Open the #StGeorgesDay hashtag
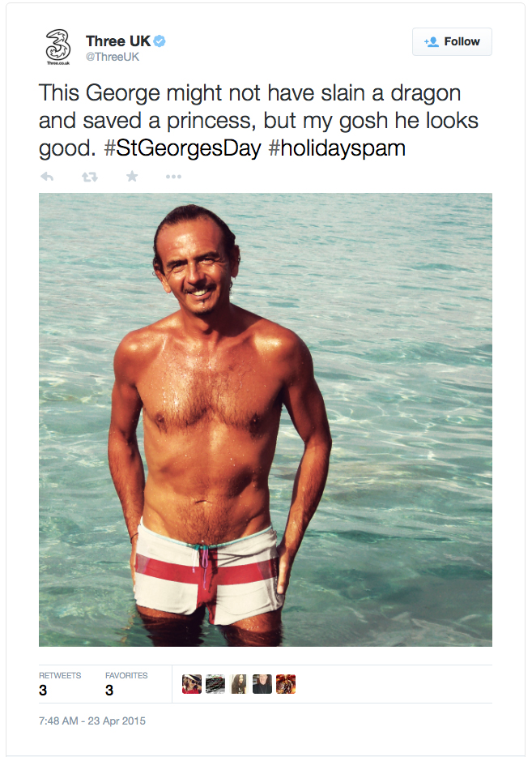Screen dimensions: 532x757 (183, 148)
